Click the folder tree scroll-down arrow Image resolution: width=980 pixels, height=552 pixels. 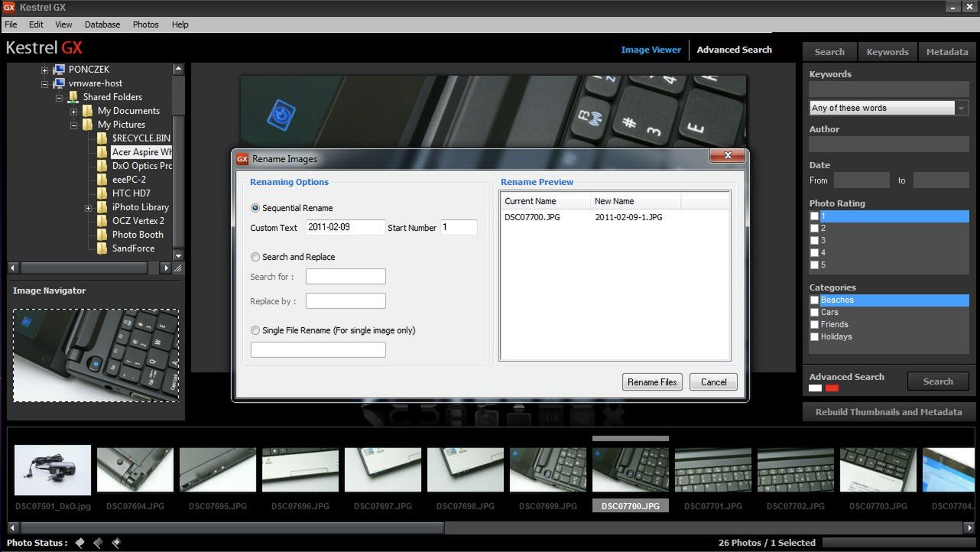click(178, 255)
